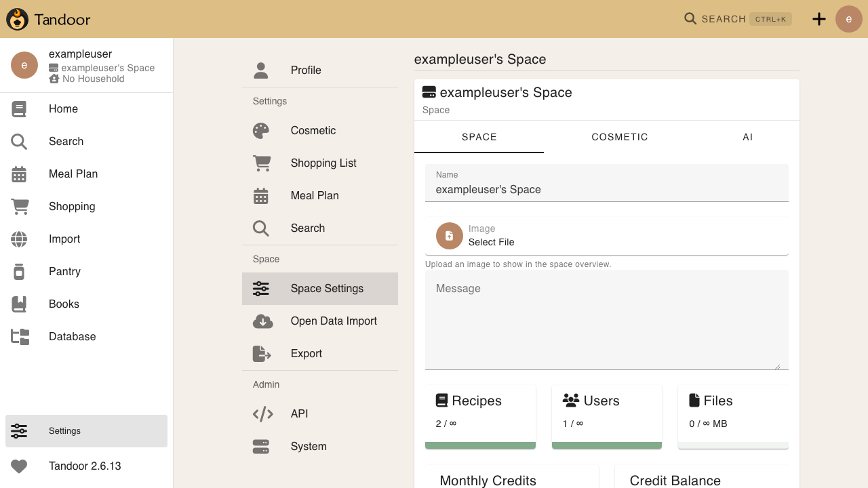
Task: Click the Message textarea resize handle
Action: (x=777, y=366)
